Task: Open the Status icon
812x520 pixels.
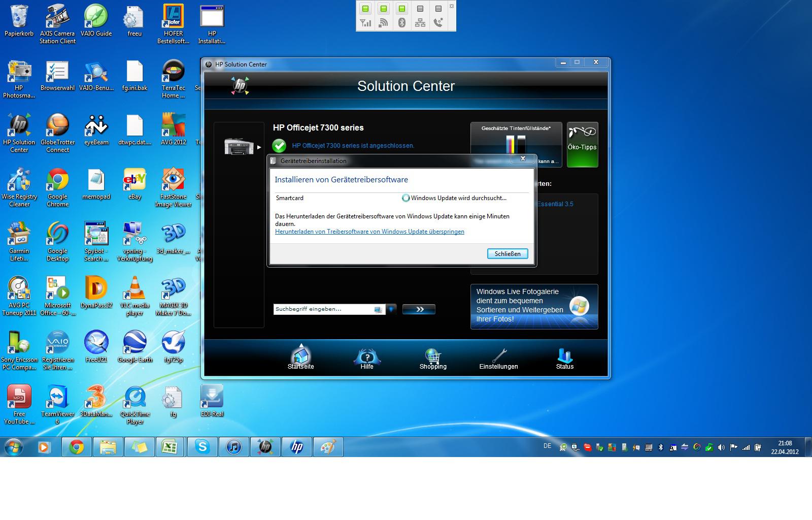Action: coord(564,356)
